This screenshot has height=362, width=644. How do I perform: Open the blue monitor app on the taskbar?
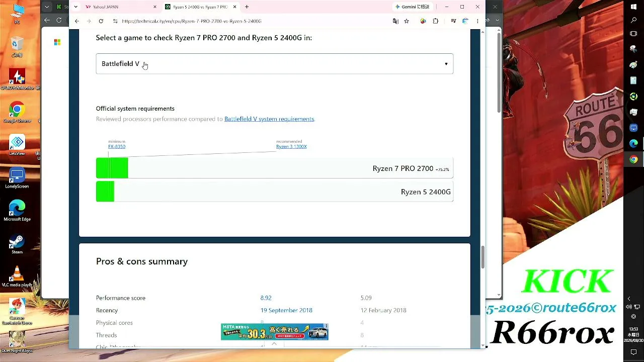point(633,128)
